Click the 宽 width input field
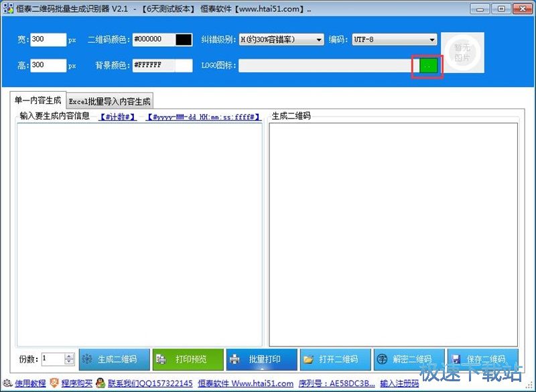Screen dimensions: 536x392 coord(48,40)
